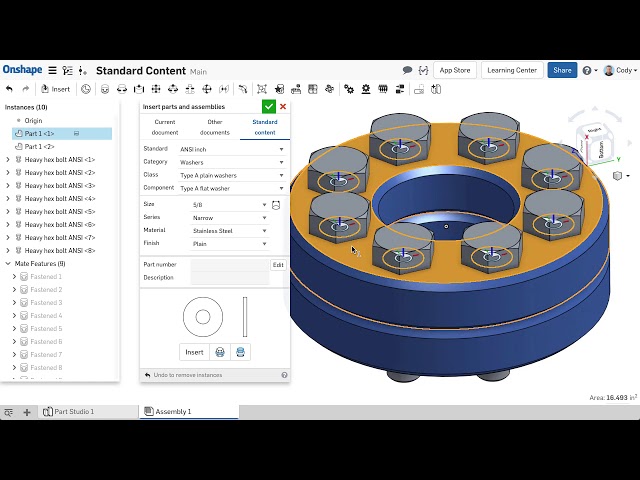
Task: Select the Cylindrical mate tool
Action: click(173, 89)
